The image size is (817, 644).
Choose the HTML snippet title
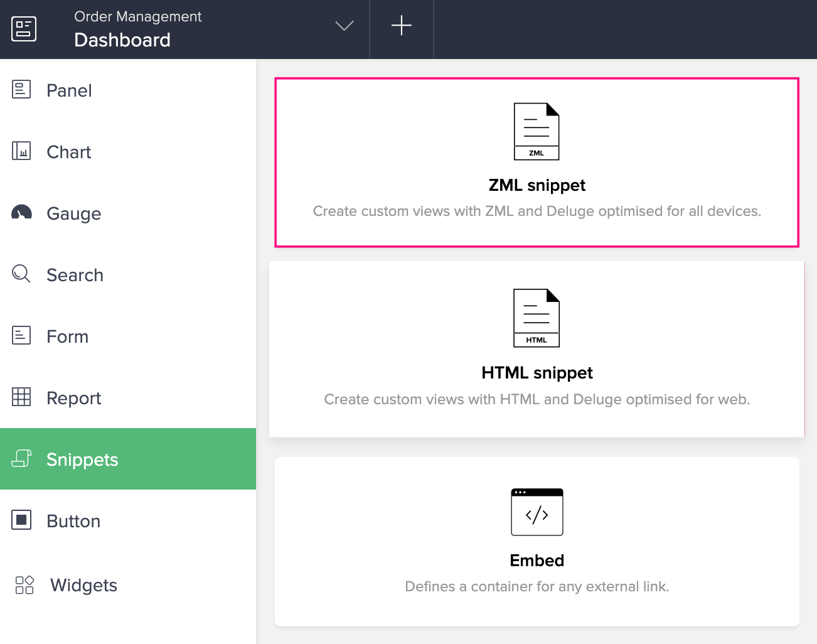click(537, 373)
